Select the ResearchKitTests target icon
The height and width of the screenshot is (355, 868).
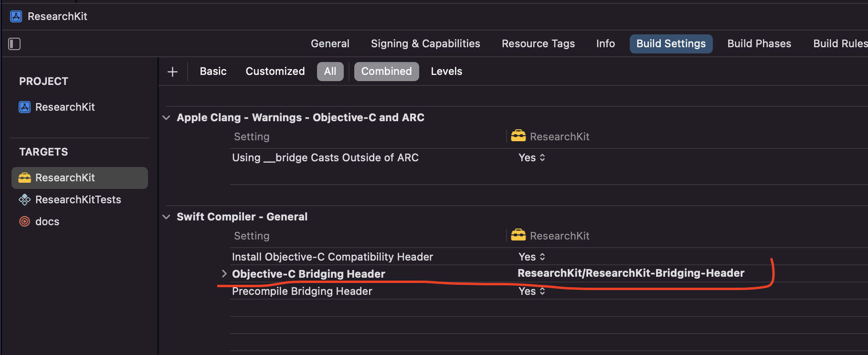click(25, 199)
